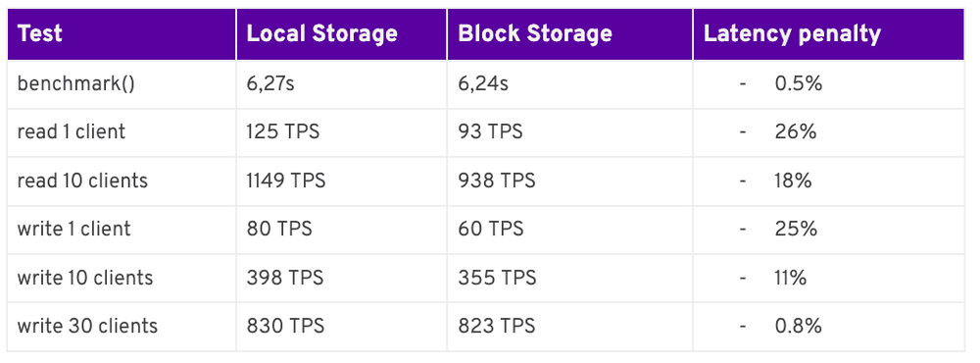
Task: Click the 1149 TPS cell
Action: (x=285, y=181)
